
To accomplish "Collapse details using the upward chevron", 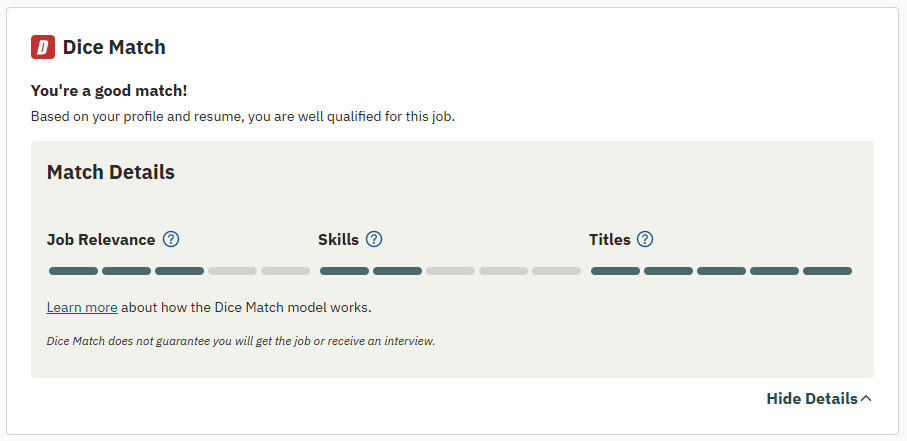I will (866, 399).
